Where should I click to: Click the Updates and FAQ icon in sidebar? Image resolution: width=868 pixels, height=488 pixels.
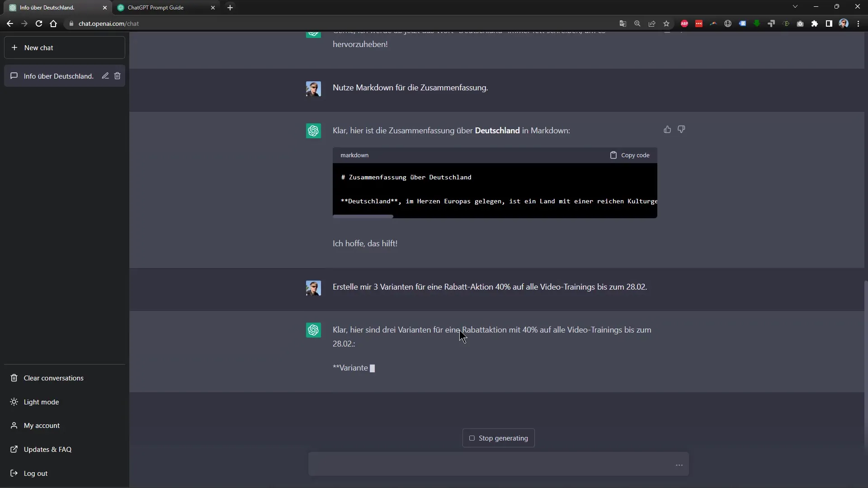14,449
